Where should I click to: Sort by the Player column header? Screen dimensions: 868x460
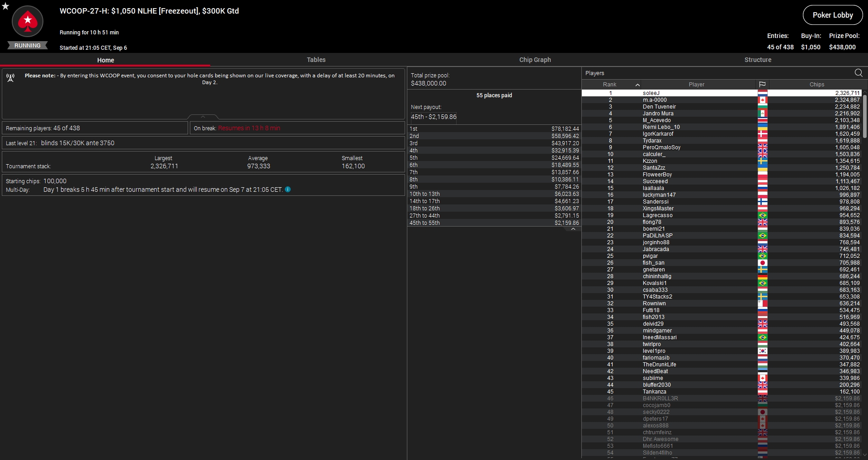(x=697, y=85)
